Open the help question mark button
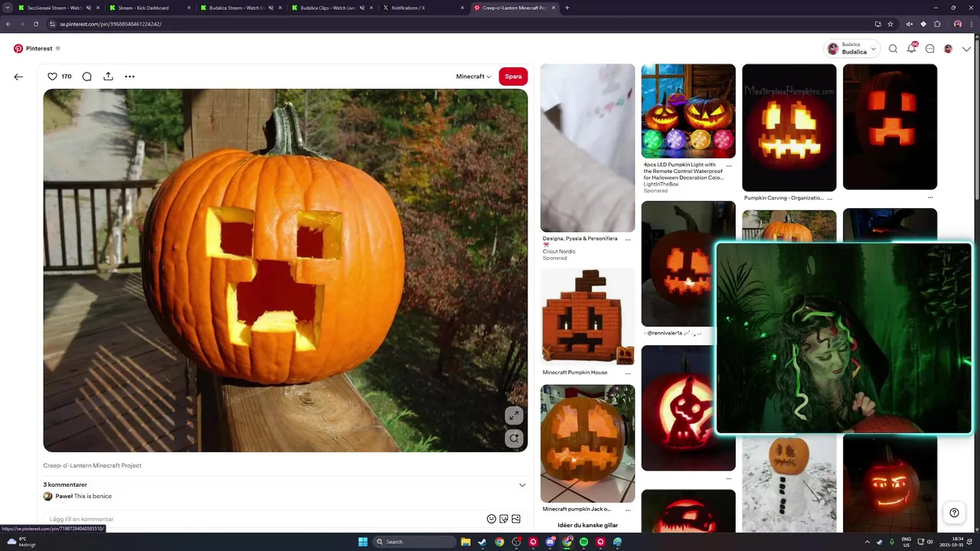980x551 pixels. coord(954,513)
